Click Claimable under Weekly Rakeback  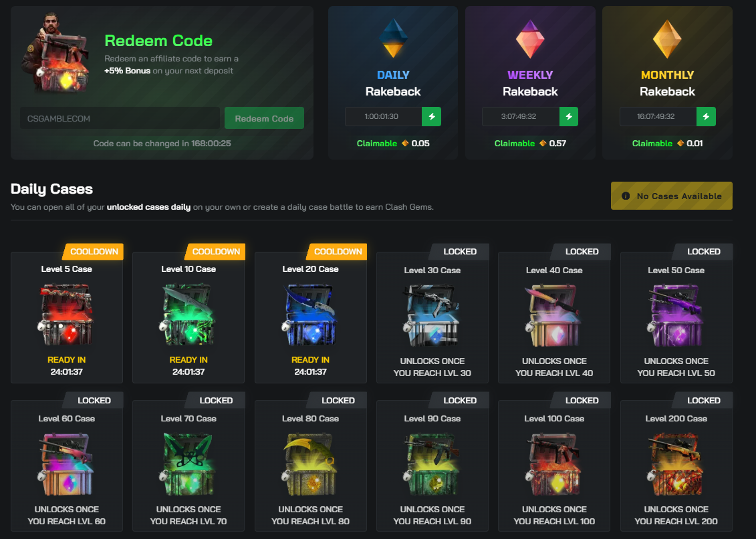point(515,143)
